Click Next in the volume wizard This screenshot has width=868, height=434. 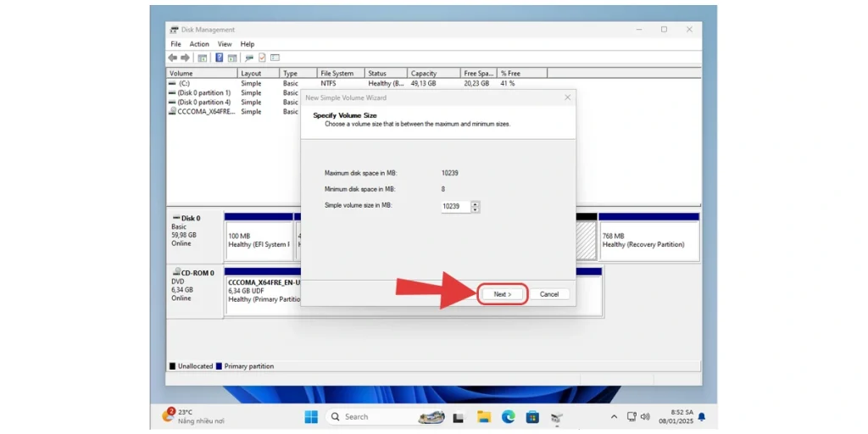pyautogui.click(x=503, y=294)
